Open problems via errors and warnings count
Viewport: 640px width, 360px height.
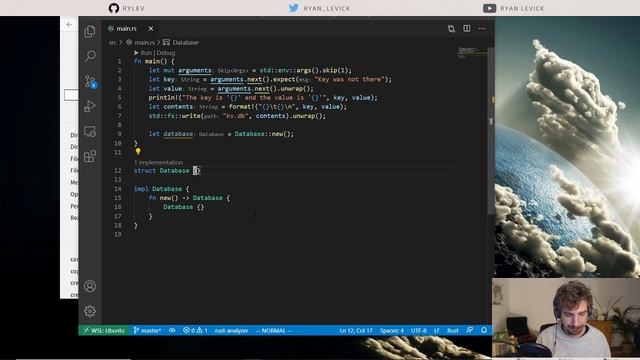195,331
